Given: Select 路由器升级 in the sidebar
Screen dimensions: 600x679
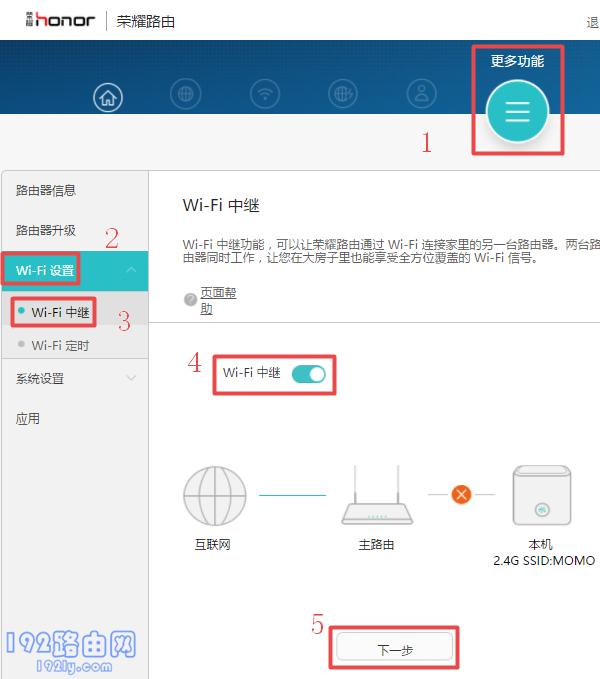Looking at the screenshot, I should [x=46, y=230].
